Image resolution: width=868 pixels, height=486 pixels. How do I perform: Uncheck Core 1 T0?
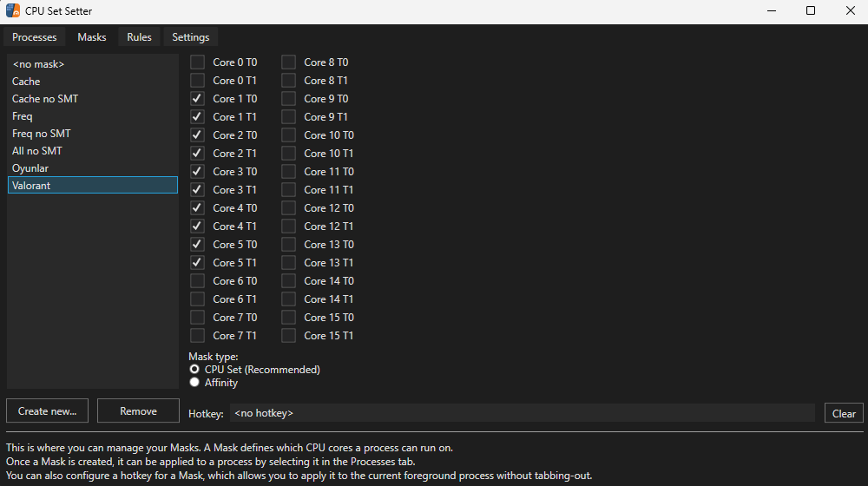tap(197, 99)
